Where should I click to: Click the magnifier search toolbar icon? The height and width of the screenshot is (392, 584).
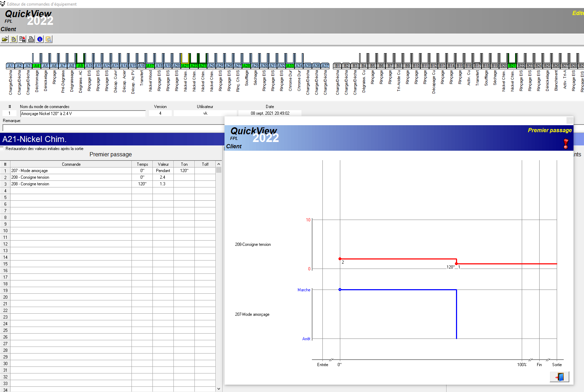pos(49,39)
